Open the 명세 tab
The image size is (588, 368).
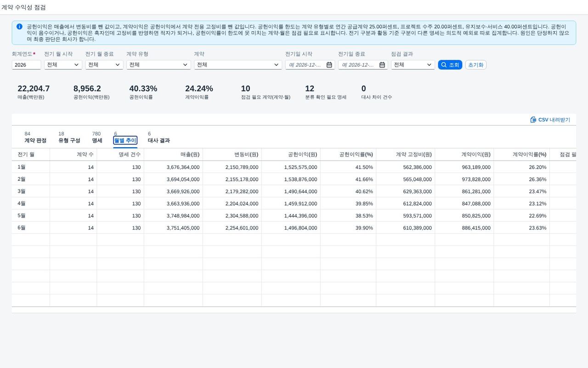[x=97, y=137]
